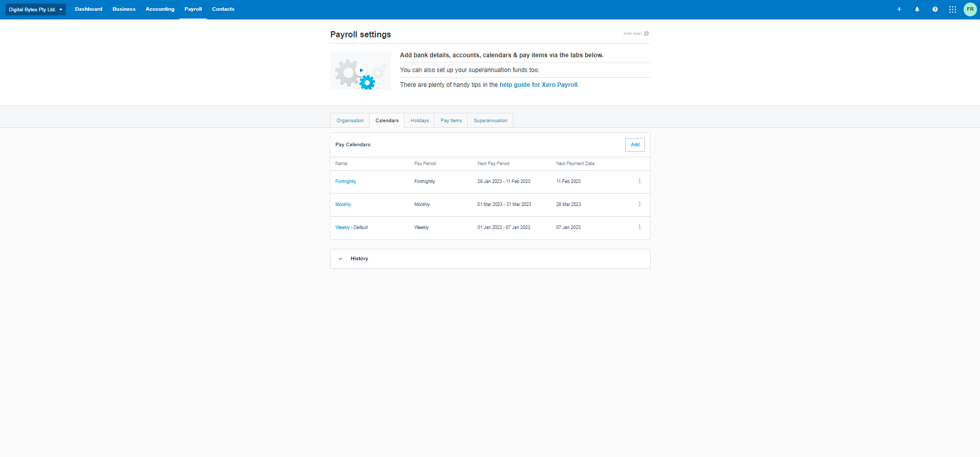The image size is (980, 457).
Task: Go to the Dashboard menu
Action: pos(88,9)
